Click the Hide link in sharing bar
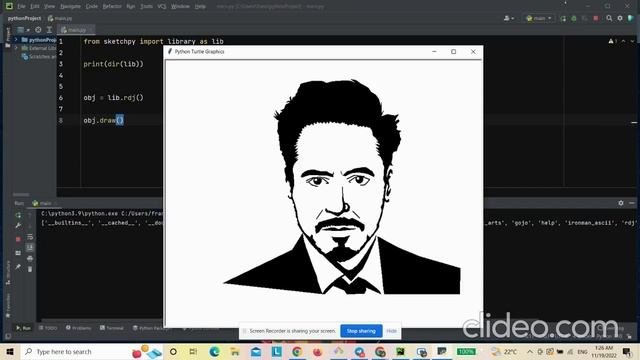Viewport: 640px width, 360px height. point(391,331)
